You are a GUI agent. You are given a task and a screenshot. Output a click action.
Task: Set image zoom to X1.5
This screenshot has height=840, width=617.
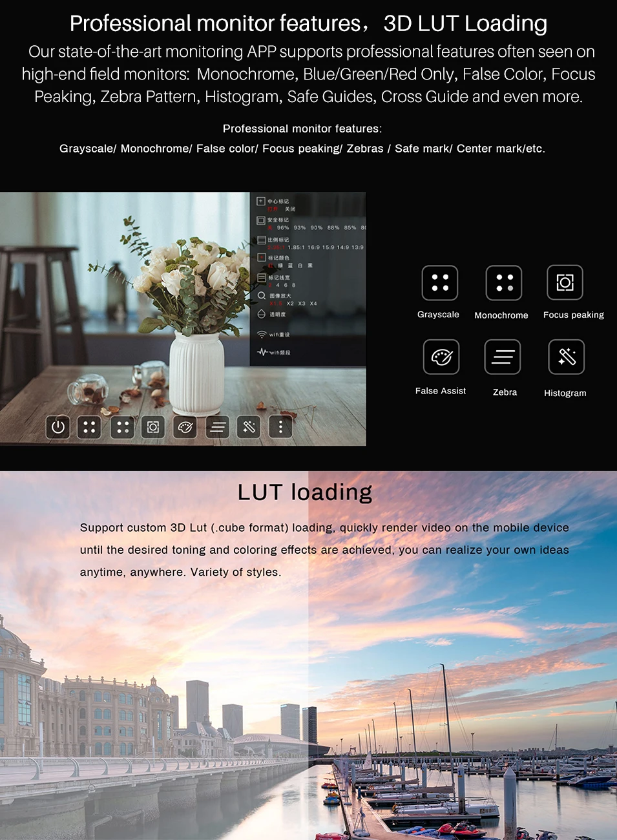(x=276, y=304)
